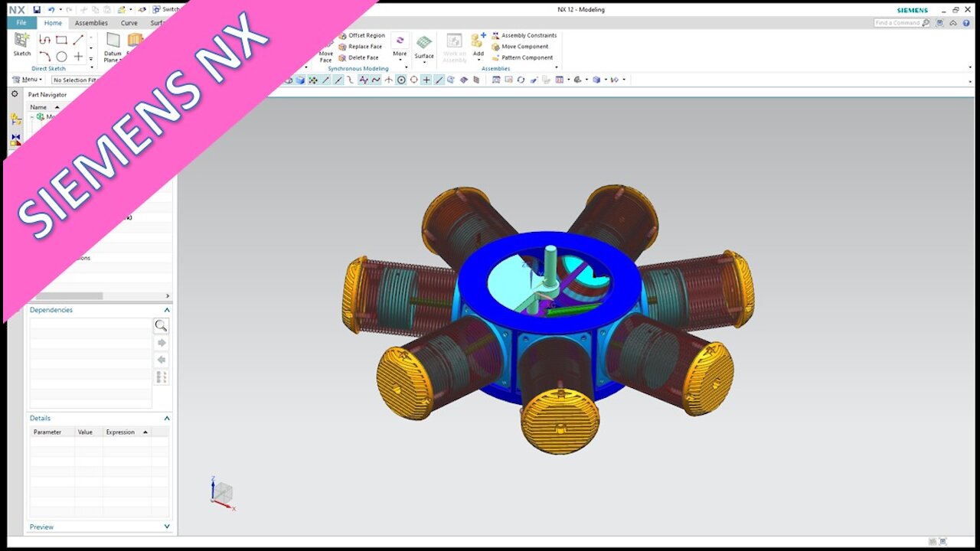Image resolution: width=980 pixels, height=551 pixels.
Task: Select the Line sketch tool
Action: (x=77, y=40)
